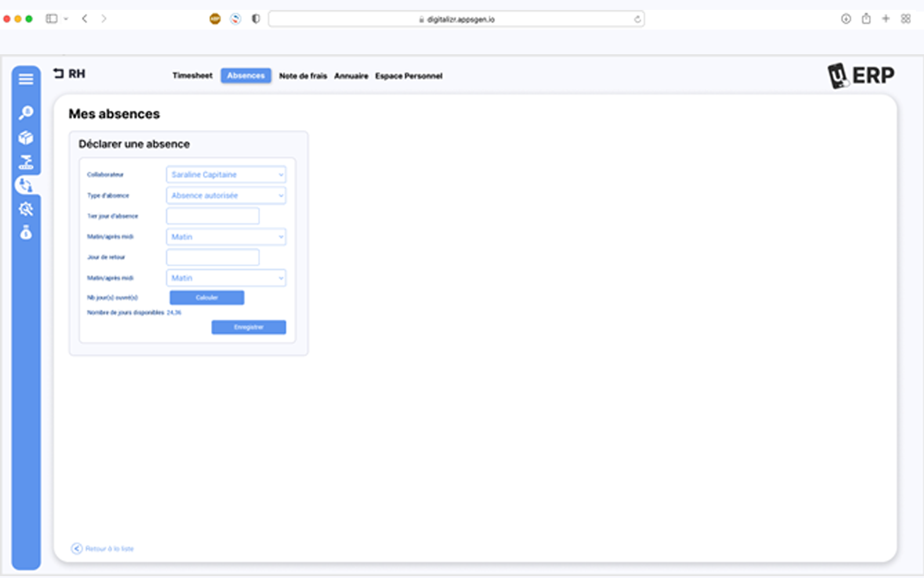Focus the address bar digitalizr.appsgen.io

coord(456,19)
